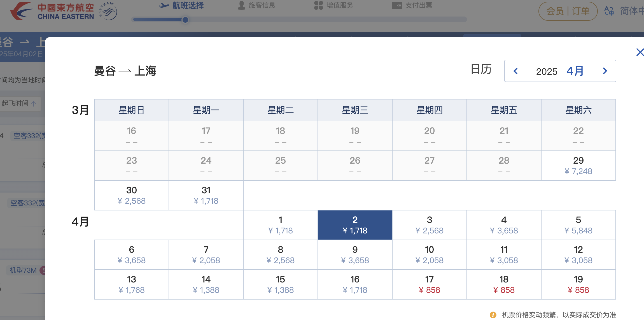This screenshot has height=320, width=644.
Task: Select March 31 priced ¥1,718
Action: [x=206, y=195]
